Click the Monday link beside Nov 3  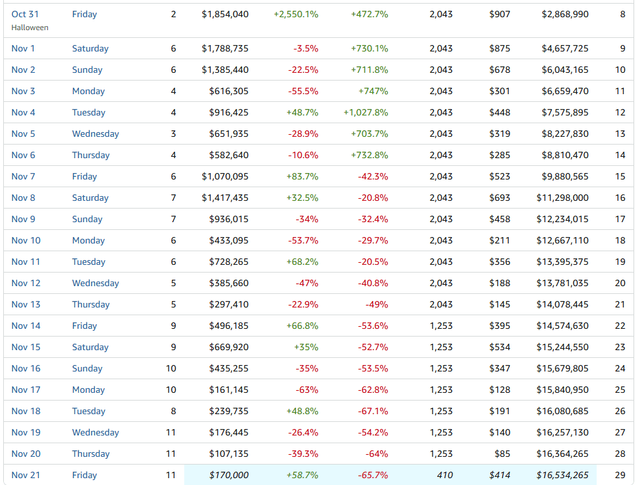click(88, 91)
